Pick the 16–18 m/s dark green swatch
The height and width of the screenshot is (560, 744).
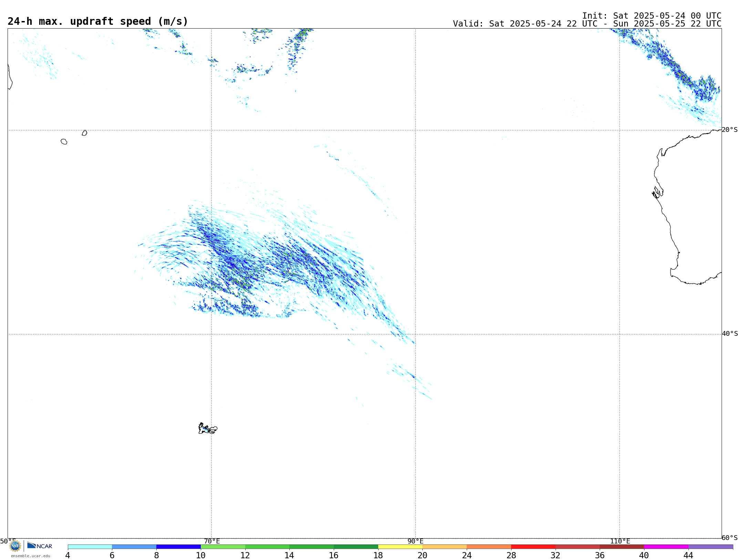tap(356, 547)
